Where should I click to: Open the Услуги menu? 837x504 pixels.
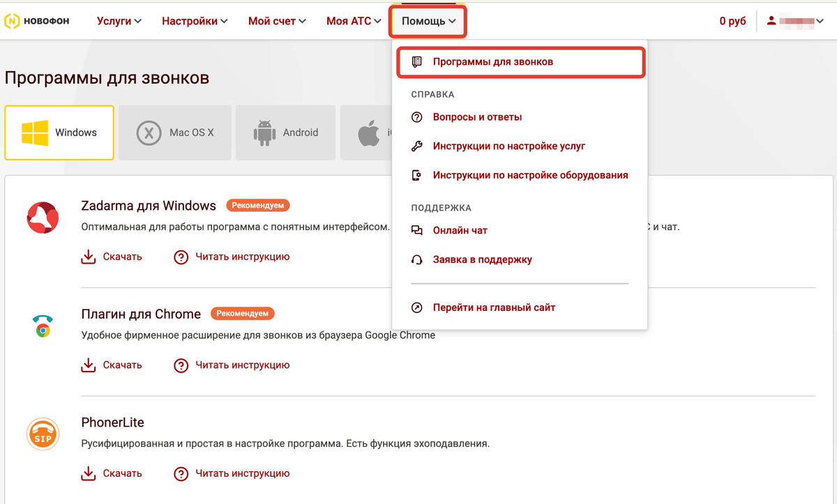119,21
